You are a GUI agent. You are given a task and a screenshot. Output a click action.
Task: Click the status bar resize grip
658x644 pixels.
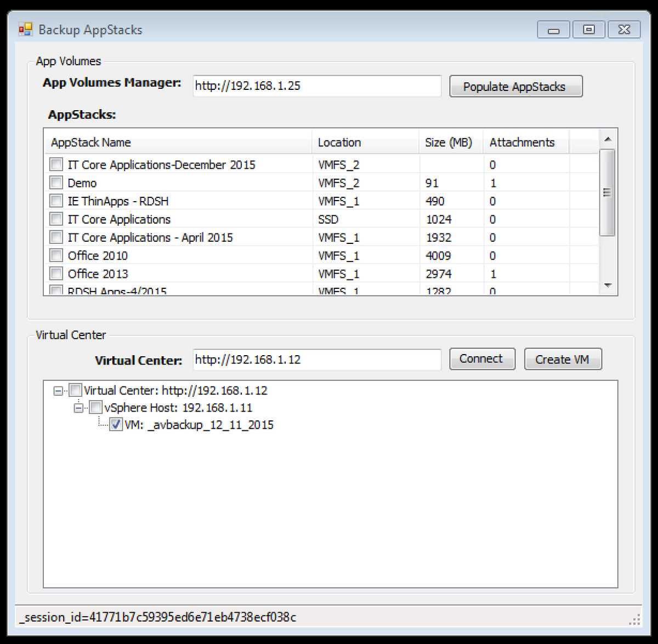point(634,619)
